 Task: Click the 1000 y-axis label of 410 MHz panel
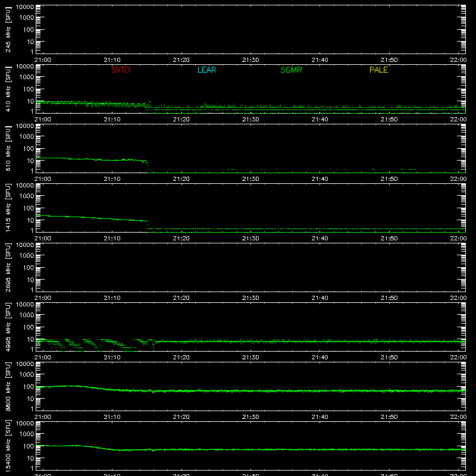coord(27,77)
